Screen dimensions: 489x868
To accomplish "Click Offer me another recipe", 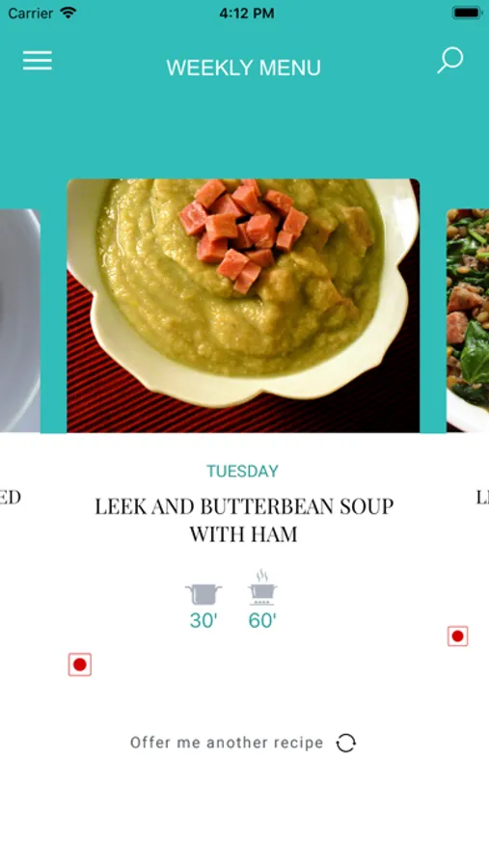I will 227,743.
